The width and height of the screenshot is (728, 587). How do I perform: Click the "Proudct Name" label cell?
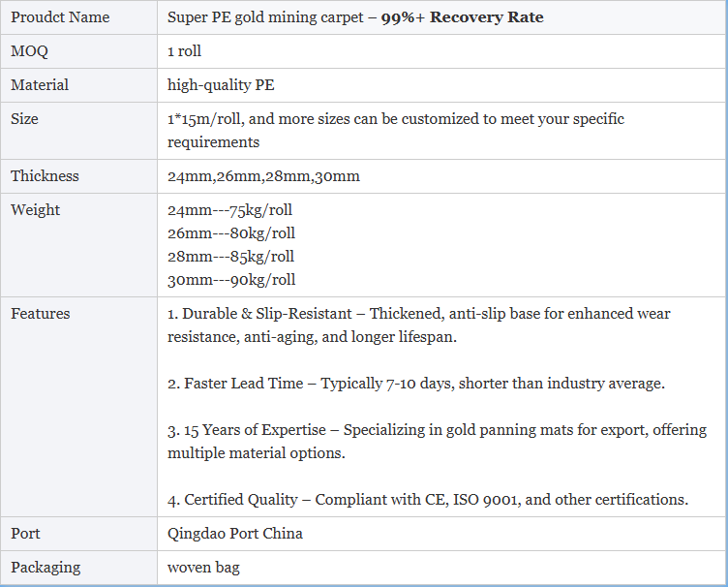[60, 17]
